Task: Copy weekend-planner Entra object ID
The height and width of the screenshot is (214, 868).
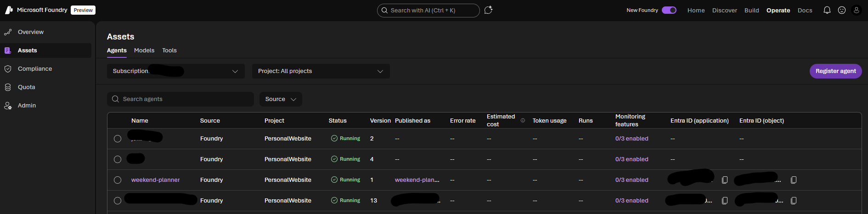Action: point(794,180)
